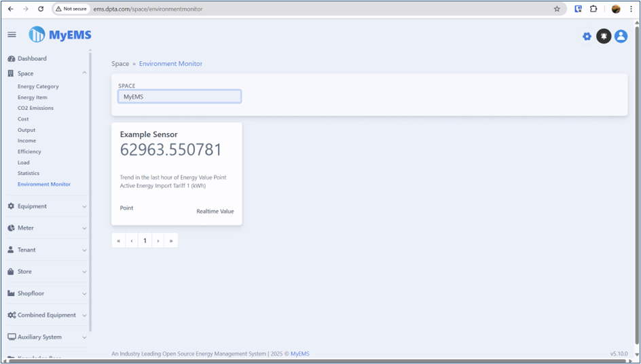
Task: Click the notification bell icon
Action: [604, 37]
